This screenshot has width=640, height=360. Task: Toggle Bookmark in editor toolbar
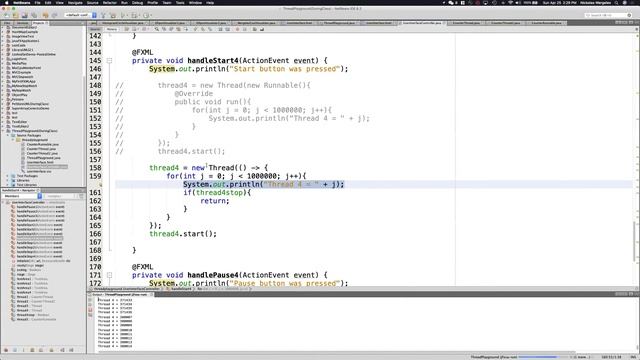[x=210, y=29]
